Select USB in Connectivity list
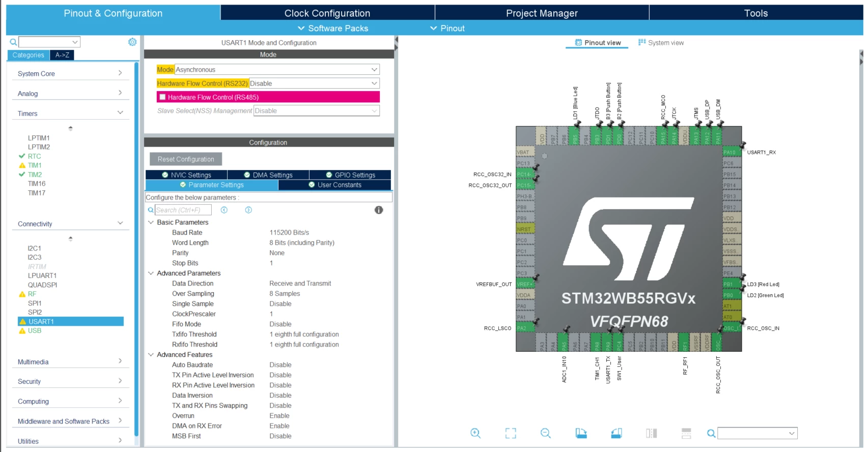This screenshot has height=452, width=868. click(x=35, y=330)
